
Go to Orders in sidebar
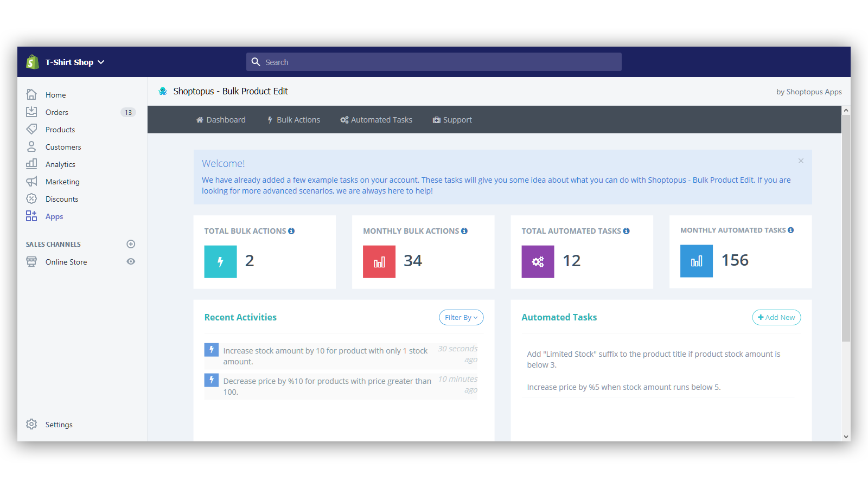(x=56, y=112)
